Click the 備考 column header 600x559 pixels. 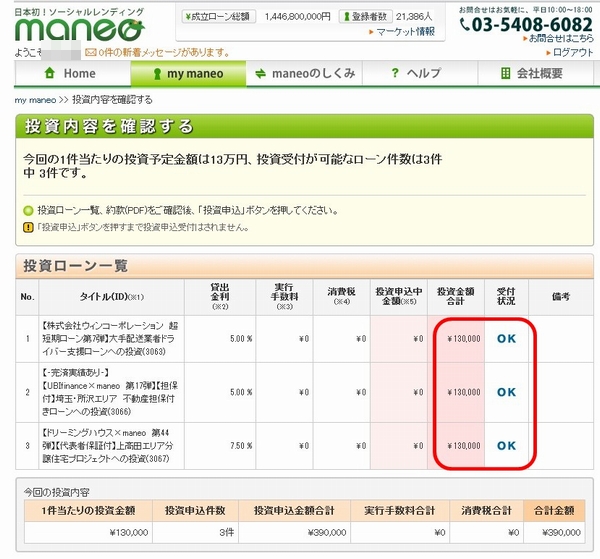click(561, 297)
